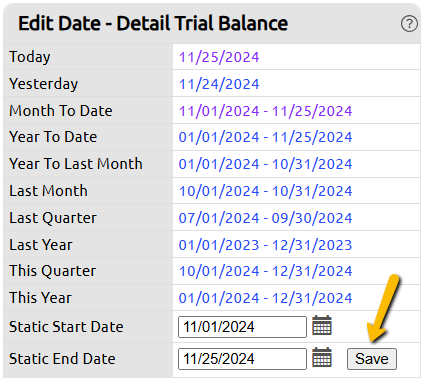Click the Static Start Date label
The width and height of the screenshot is (423, 381).
66,327
